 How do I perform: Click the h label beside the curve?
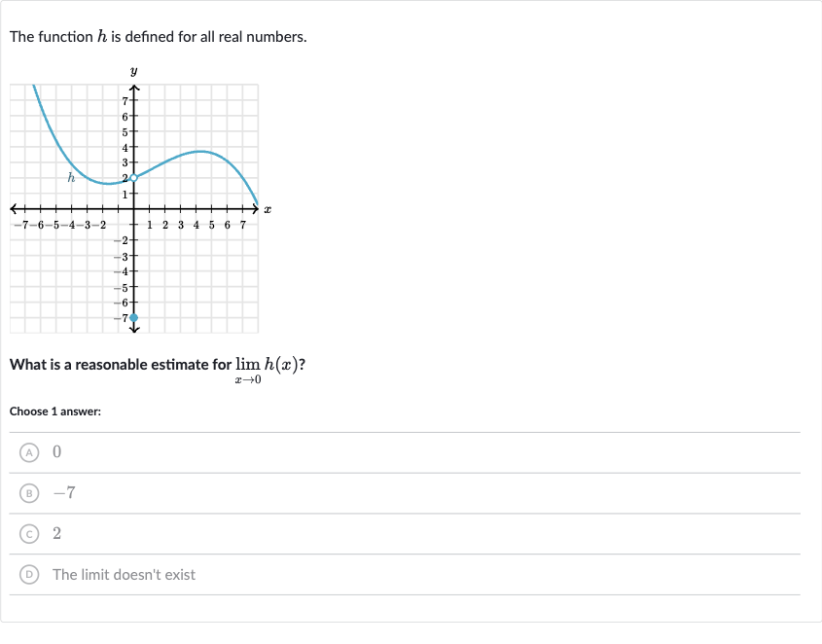coord(71,178)
